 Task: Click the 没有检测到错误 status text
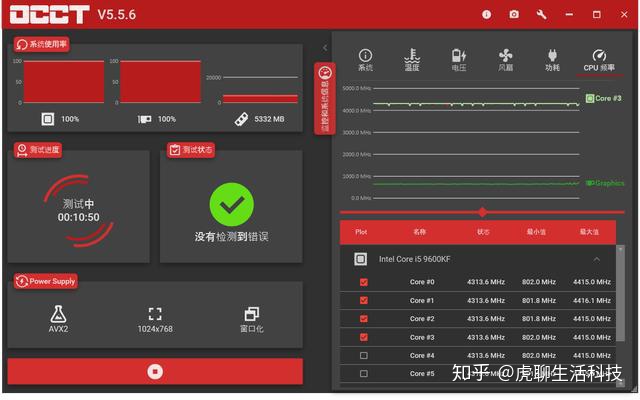pyautogui.click(x=231, y=237)
